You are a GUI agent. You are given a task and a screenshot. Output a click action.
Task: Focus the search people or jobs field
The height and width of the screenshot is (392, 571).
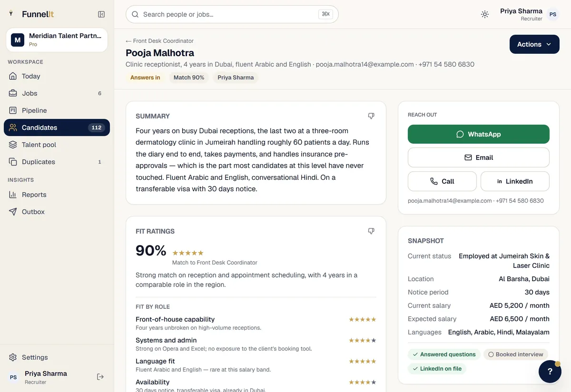(x=232, y=14)
